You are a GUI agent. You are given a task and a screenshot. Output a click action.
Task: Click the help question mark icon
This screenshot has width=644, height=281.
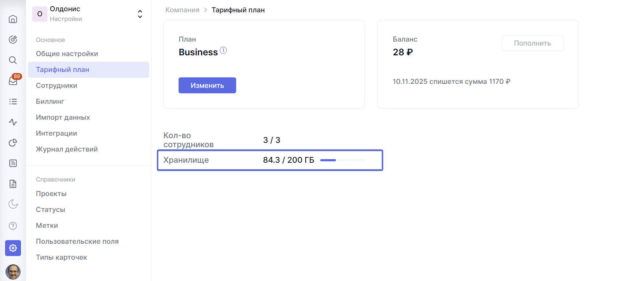pos(13,226)
